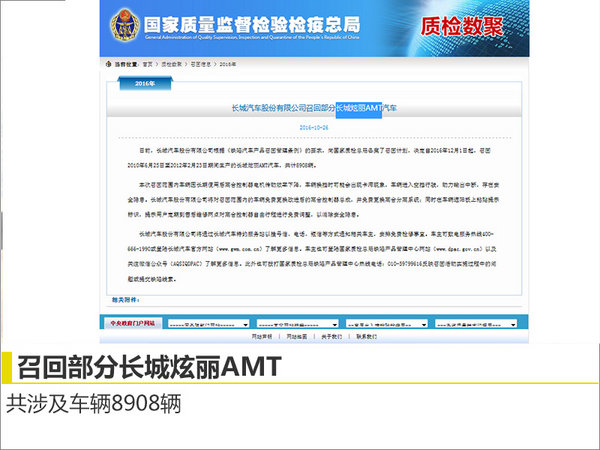Screen dimensions: 600x450
Task: Click the article date 2016-10-26
Action: click(314, 128)
